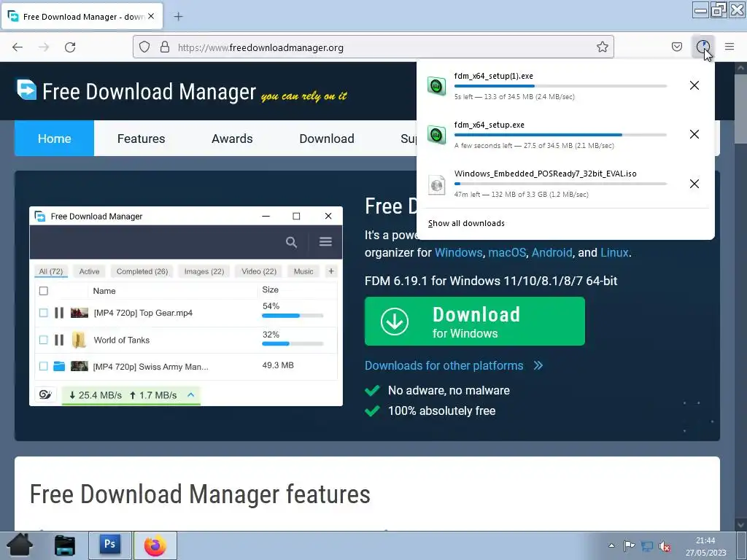Tick the checkbox for Swiss Army Man
The image size is (747, 560).
(43, 366)
